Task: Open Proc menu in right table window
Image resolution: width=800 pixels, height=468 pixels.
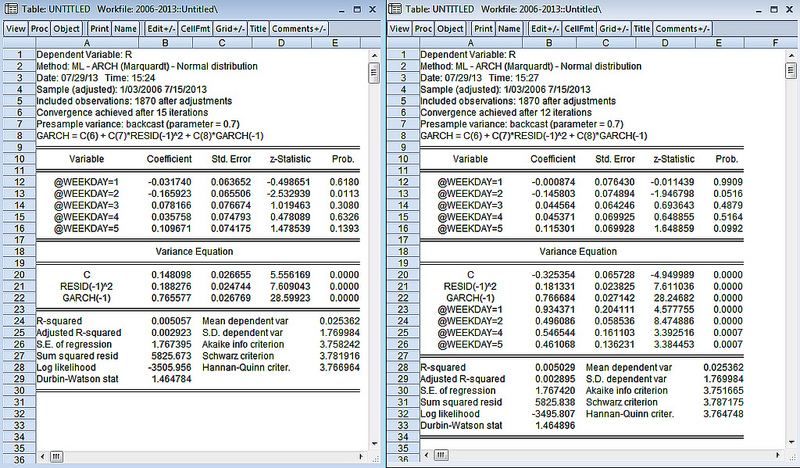Action: pyautogui.click(x=423, y=29)
